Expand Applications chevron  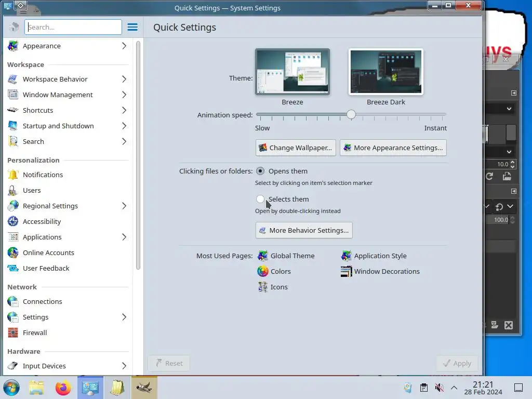point(124,237)
